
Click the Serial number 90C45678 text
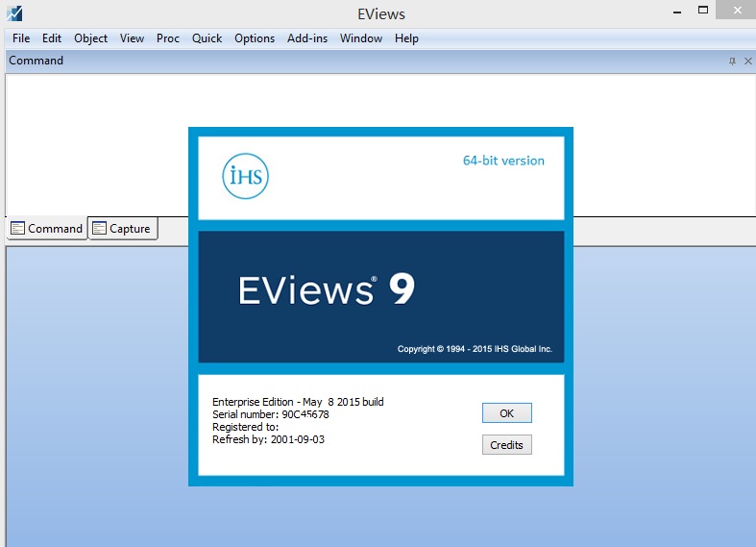[271, 414]
